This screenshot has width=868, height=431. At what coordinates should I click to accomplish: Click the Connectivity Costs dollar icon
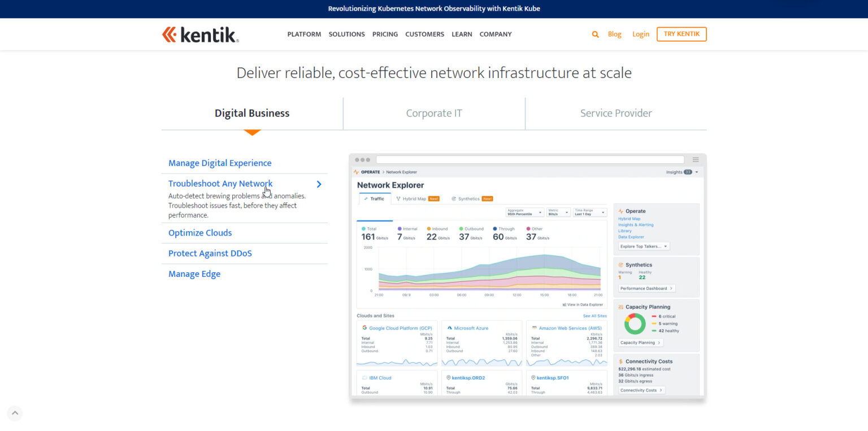[620, 362]
